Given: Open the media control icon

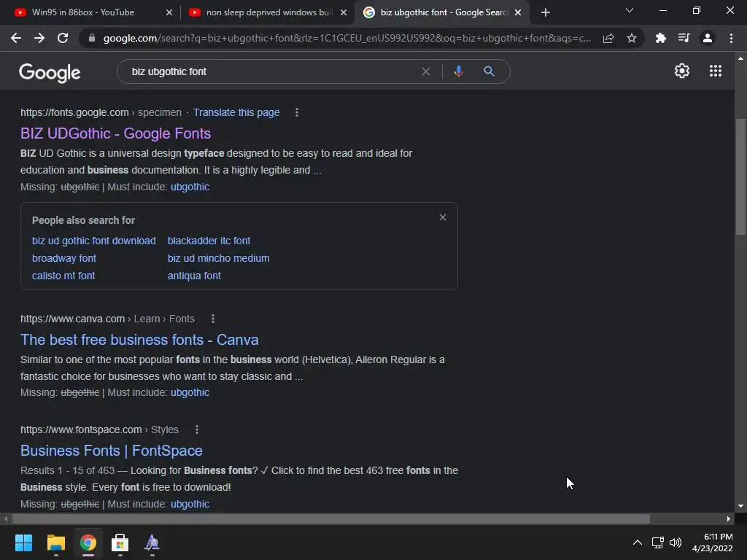Looking at the screenshot, I should 684,38.
